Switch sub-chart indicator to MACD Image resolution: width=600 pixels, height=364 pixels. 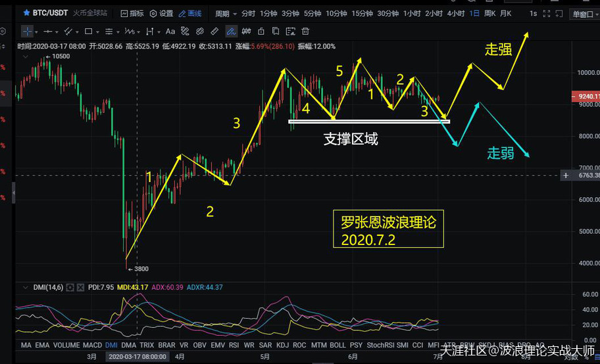click(x=92, y=345)
